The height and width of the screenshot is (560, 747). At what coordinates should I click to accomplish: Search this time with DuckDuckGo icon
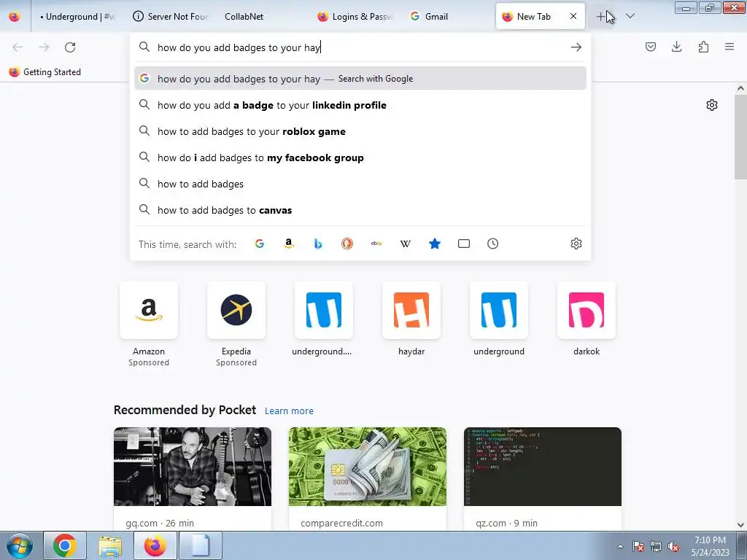pyautogui.click(x=347, y=244)
